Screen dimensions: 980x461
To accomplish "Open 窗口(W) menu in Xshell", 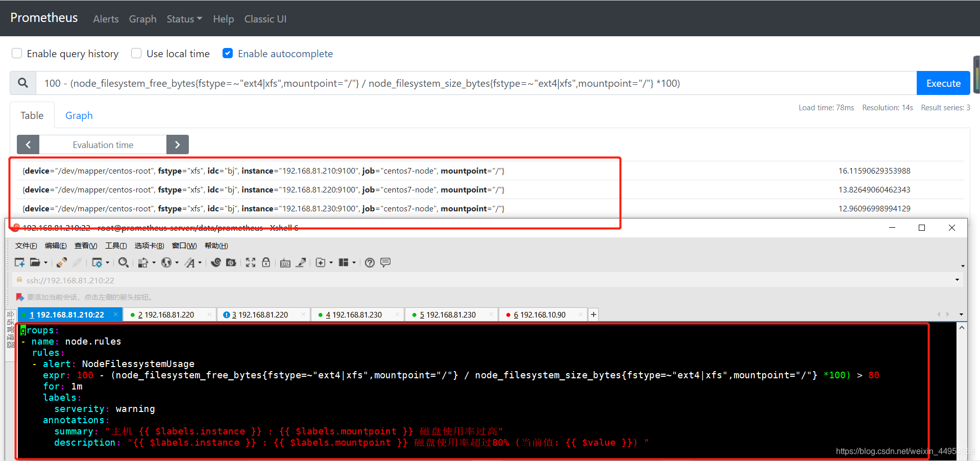I will 184,246.
